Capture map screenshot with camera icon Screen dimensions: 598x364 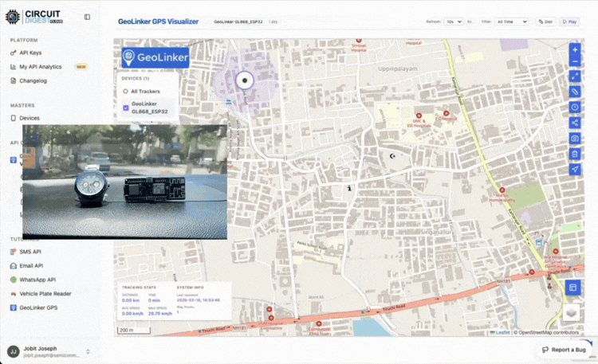pos(575,139)
